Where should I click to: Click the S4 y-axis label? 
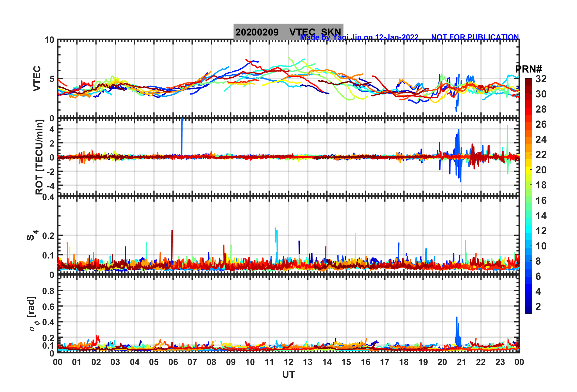pyautogui.click(x=32, y=235)
